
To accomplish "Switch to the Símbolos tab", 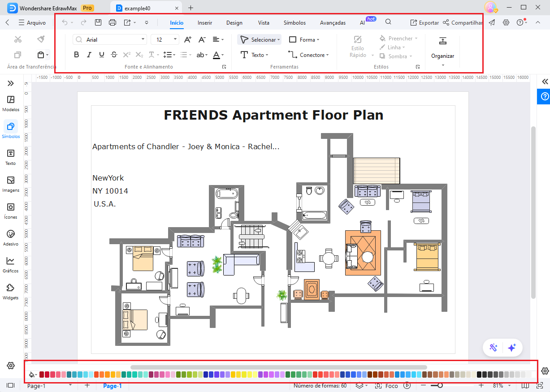I will click(x=294, y=23).
